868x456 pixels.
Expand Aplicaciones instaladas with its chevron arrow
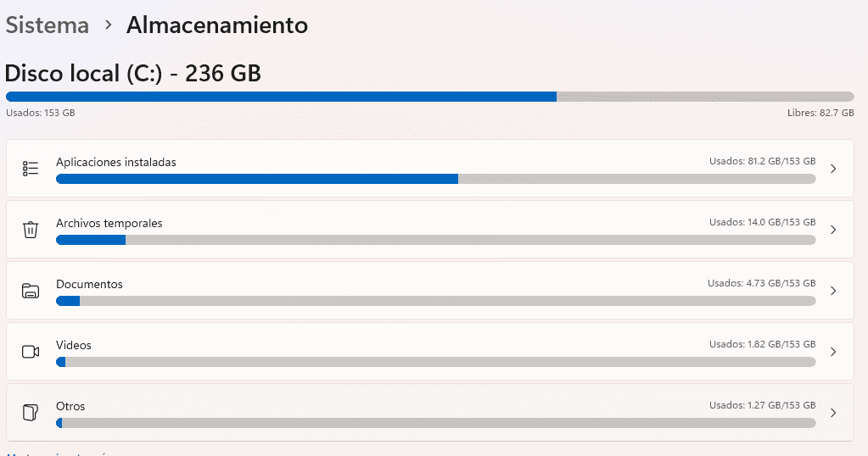833,169
